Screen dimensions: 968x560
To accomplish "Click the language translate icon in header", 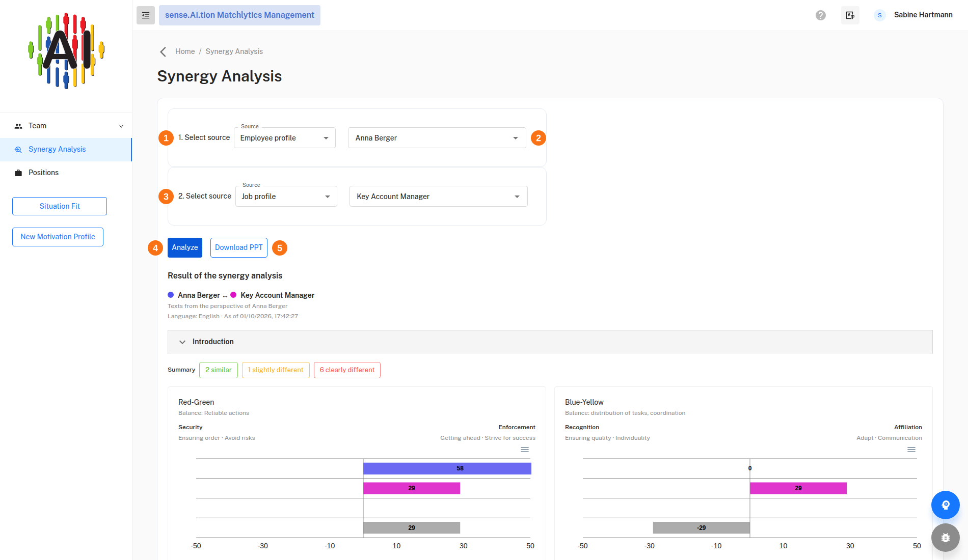I will 850,15.
